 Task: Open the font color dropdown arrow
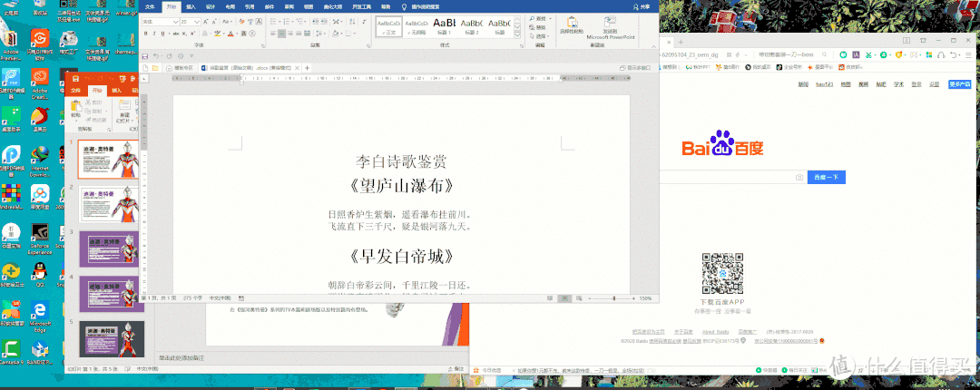[x=237, y=34]
